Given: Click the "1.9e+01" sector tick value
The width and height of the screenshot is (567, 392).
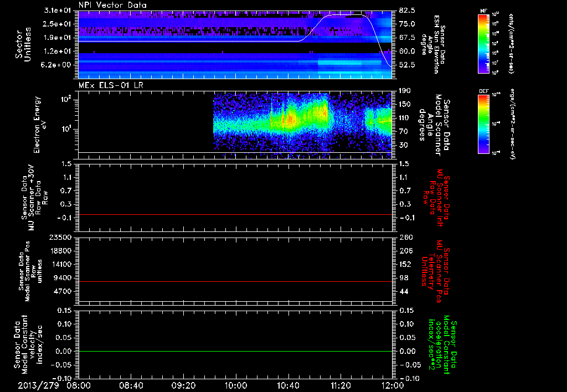Looking at the screenshot, I should (x=58, y=38).
